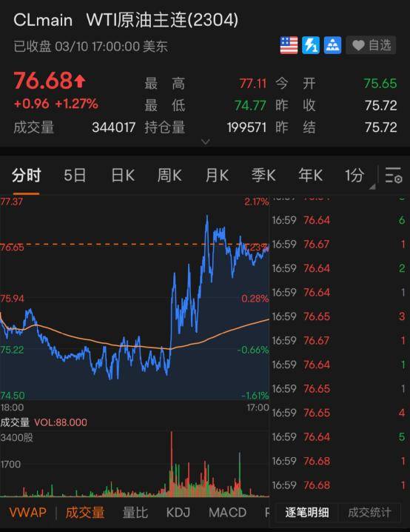410x532 pixels.
Task: Expand quote details with down chevron
Action: tap(205, 141)
